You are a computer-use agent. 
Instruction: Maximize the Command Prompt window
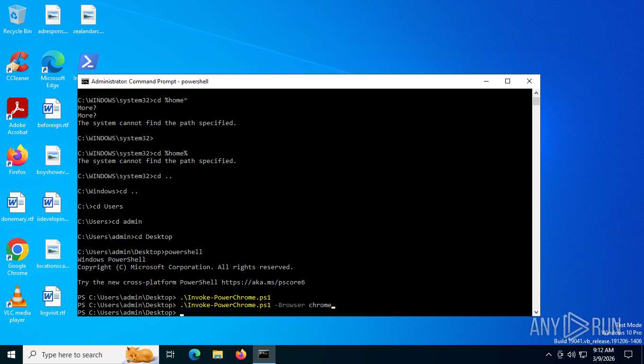point(508,82)
